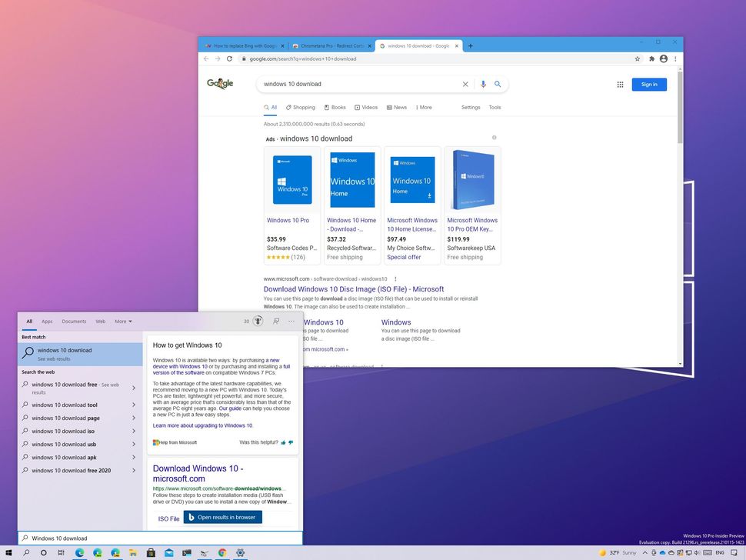Activate voice search with the microphone icon
Viewport: 746px width, 560px height.
[483, 84]
